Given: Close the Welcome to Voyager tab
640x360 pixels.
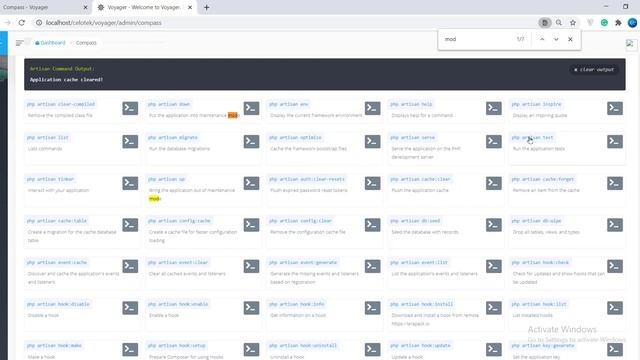Looking at the screenshot, I should (x=190, y=7).
